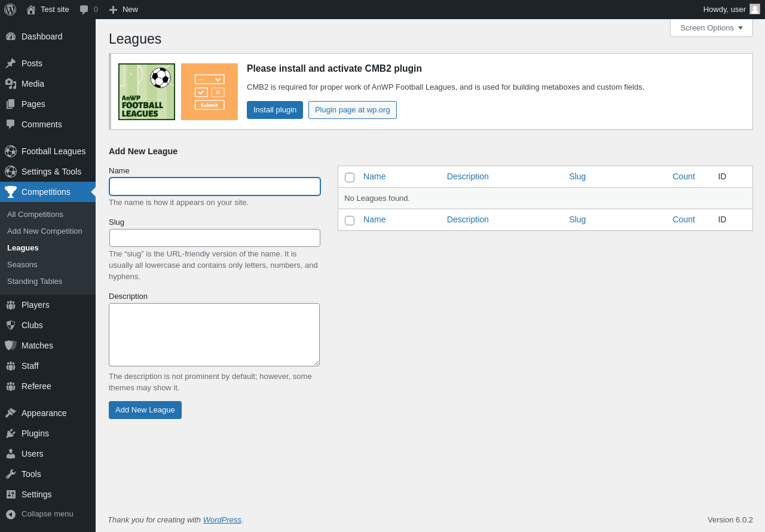Open the Seasons submenu item
The width and height of the screenshot is (765, 532).
(22, 265)
